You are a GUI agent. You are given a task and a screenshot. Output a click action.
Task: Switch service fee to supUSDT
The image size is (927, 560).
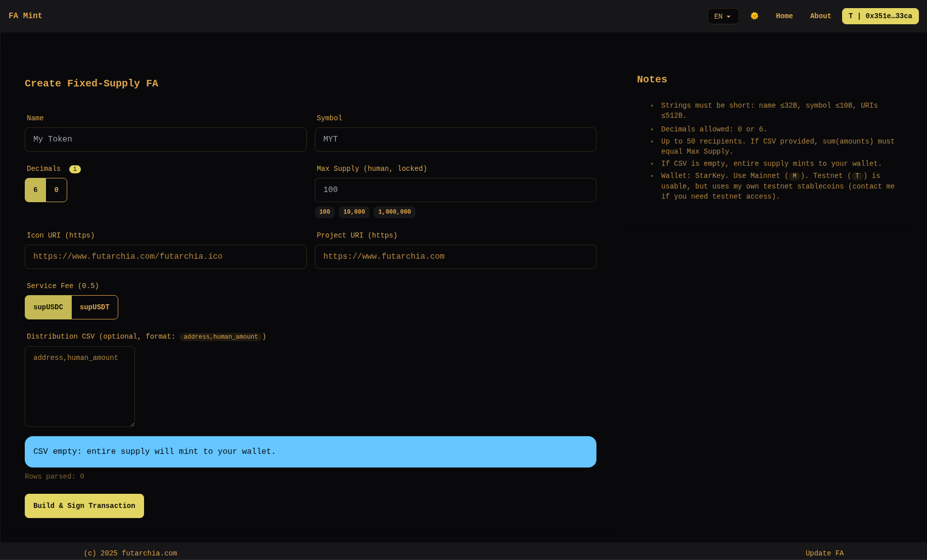[95, 307]
